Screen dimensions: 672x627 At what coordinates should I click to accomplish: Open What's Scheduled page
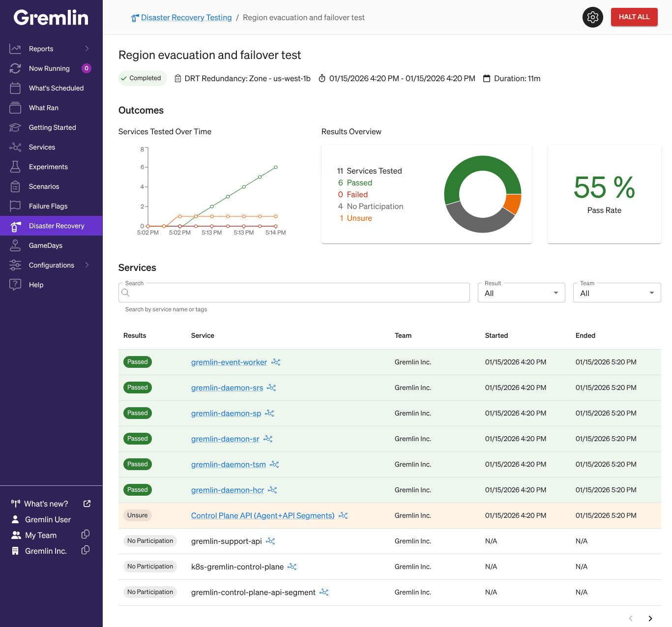point(56,88)
